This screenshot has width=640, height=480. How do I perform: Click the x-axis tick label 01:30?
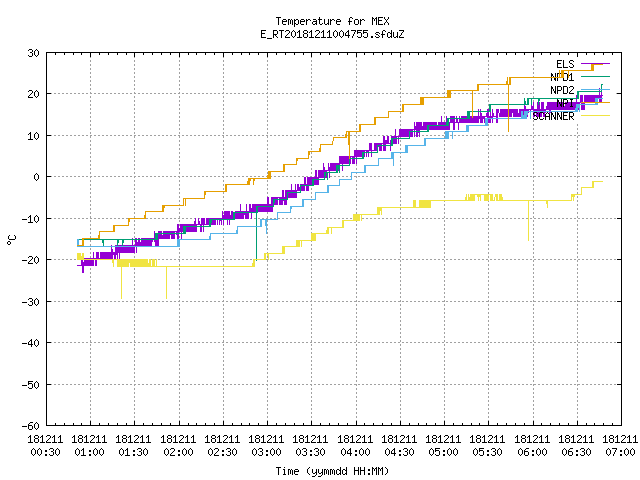coord(133,453)
